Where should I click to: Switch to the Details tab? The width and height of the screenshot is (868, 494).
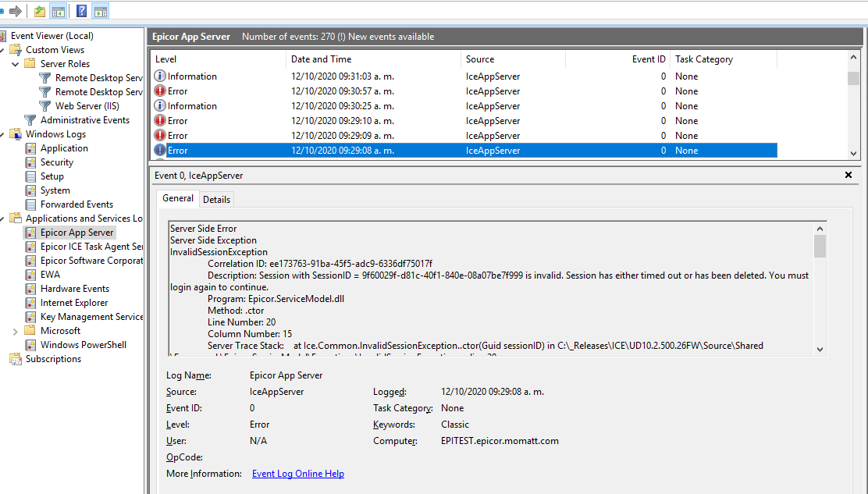216,200
